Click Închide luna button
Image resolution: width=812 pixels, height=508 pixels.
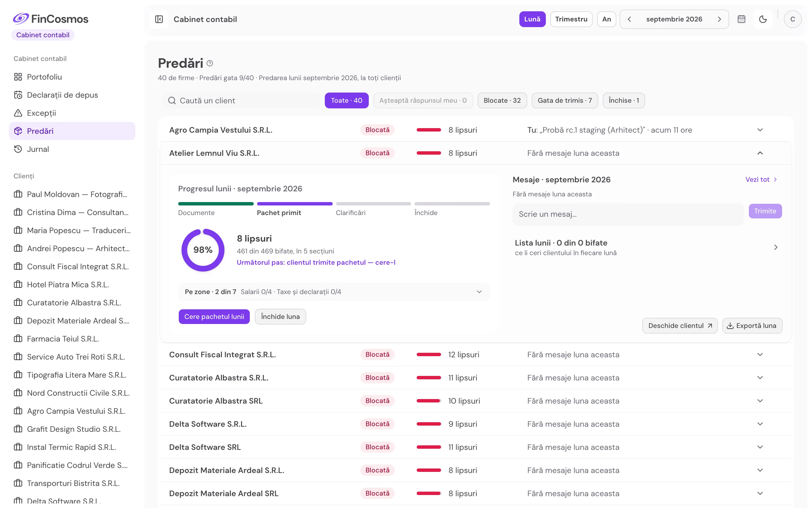(280, 316)
